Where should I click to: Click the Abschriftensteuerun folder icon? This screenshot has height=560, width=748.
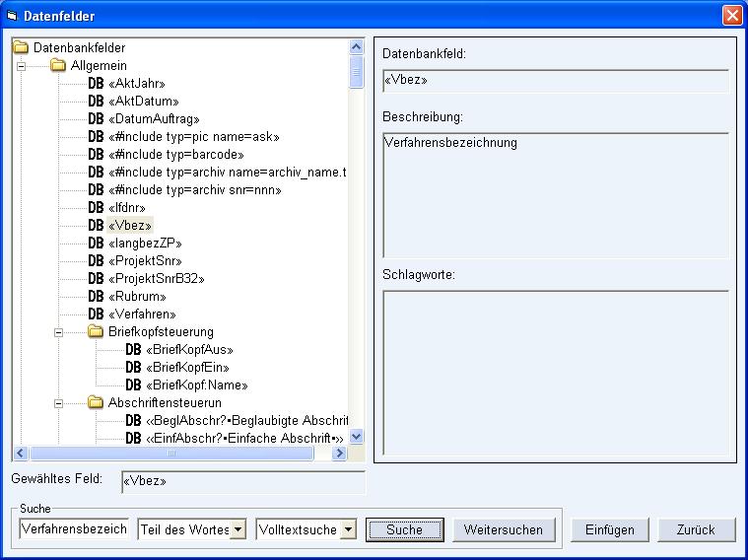(96, 402)
